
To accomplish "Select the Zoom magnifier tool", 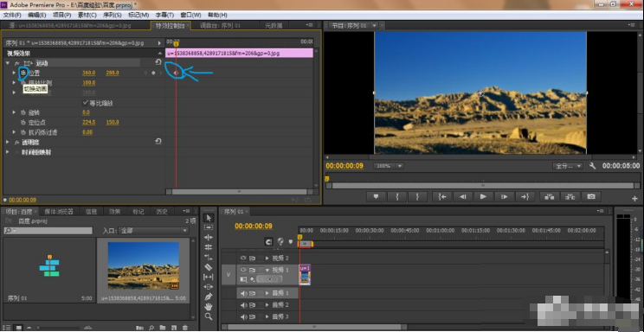I will tap(209, 316).
